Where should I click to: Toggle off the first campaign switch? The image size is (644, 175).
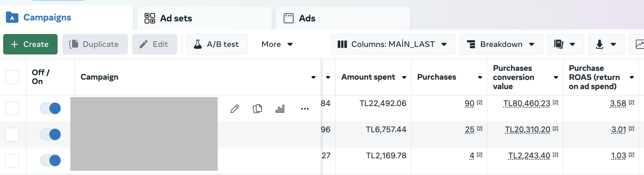50,108
